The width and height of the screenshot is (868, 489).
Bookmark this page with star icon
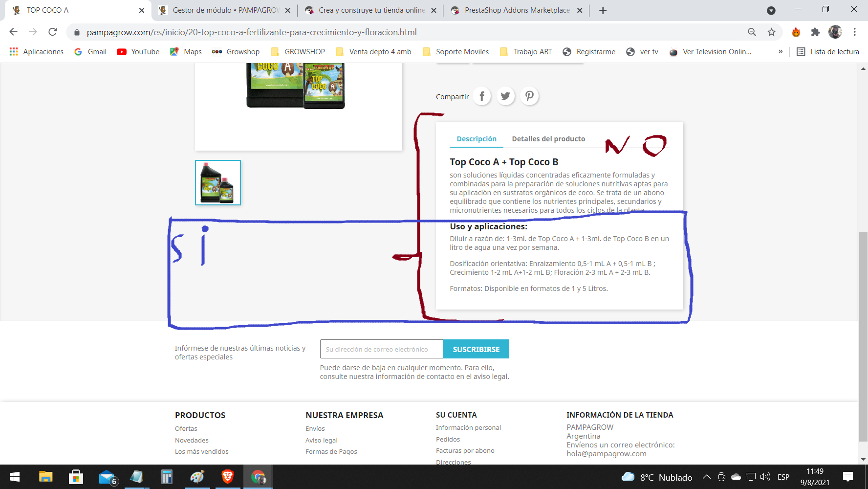[x=772, y=32]
